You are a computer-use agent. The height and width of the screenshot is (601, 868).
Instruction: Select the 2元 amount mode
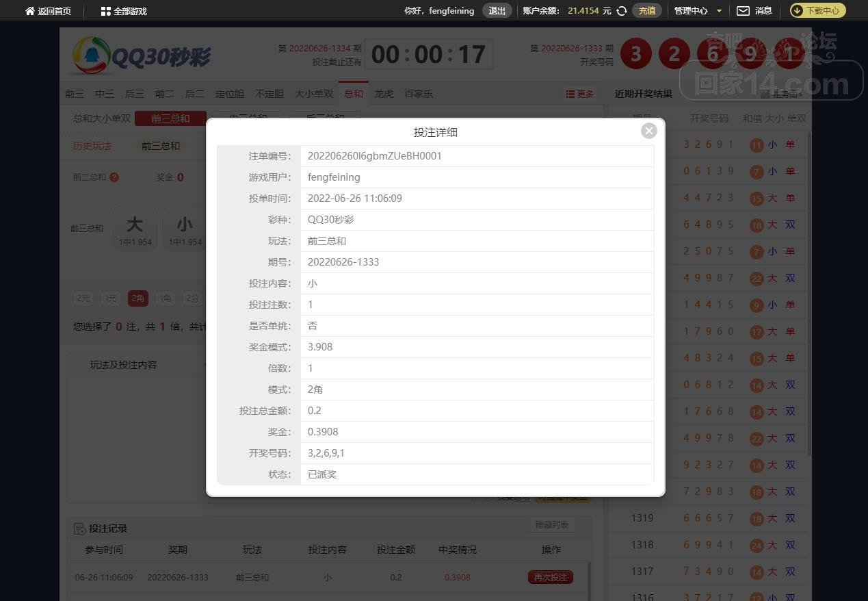[83, 298]
